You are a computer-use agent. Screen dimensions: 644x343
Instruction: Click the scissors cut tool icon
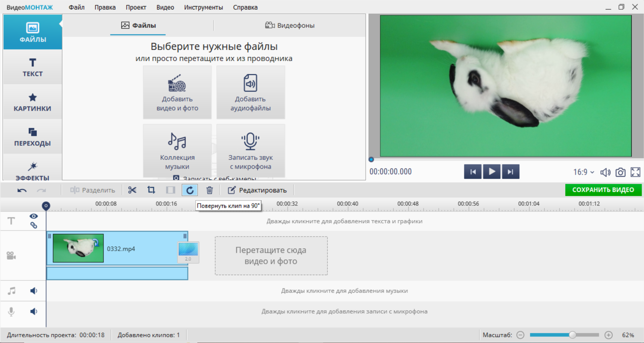pyautogui.click(x=132, y=190)
